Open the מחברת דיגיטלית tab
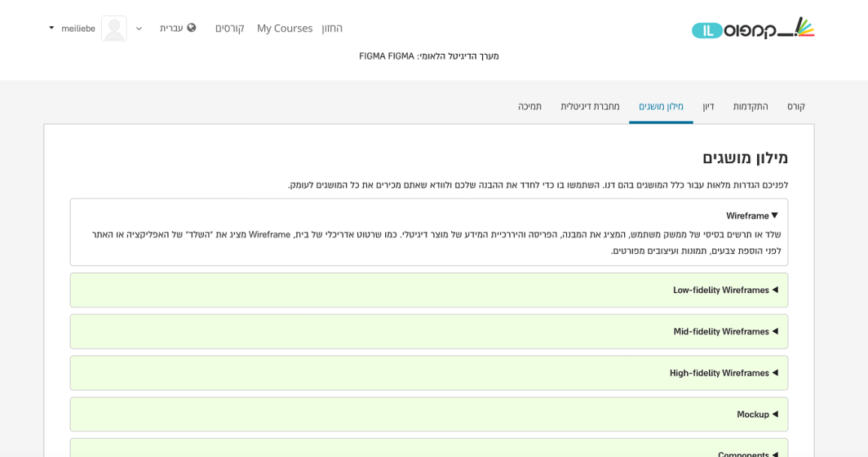The width and height of the screenshot is (868, 457). pyautogui.click(x=590, y=106)
